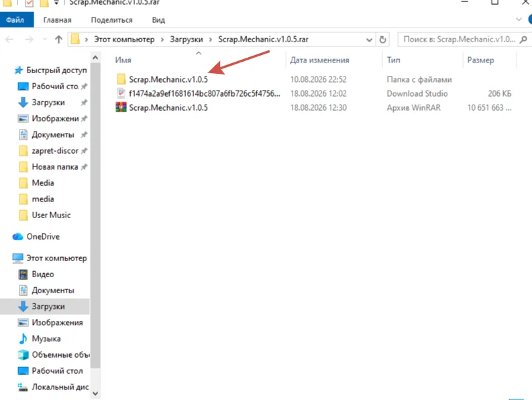Click Загрузки in the address bar path

coord(187,40)
